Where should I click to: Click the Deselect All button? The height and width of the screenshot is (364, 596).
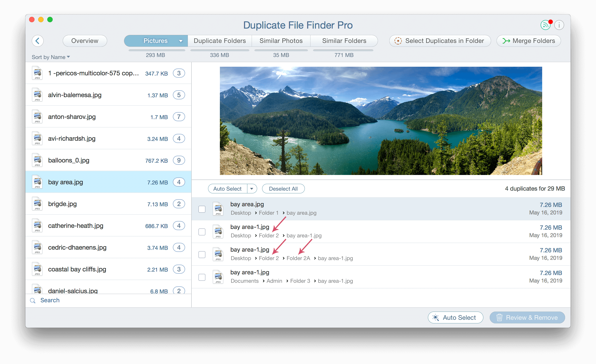tap(283, 188)
